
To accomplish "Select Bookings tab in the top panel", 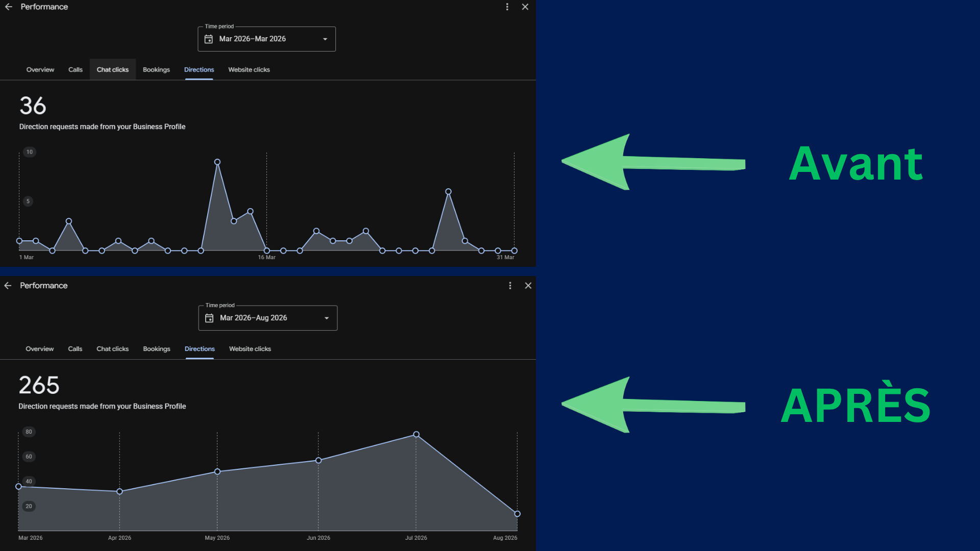I will 156,69.
